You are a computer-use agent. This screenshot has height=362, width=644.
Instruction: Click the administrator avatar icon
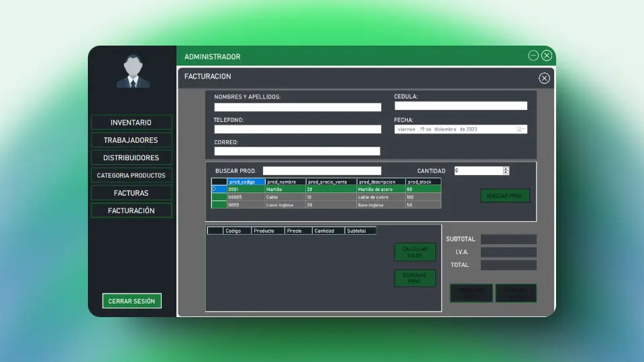[x=133, y=72]
